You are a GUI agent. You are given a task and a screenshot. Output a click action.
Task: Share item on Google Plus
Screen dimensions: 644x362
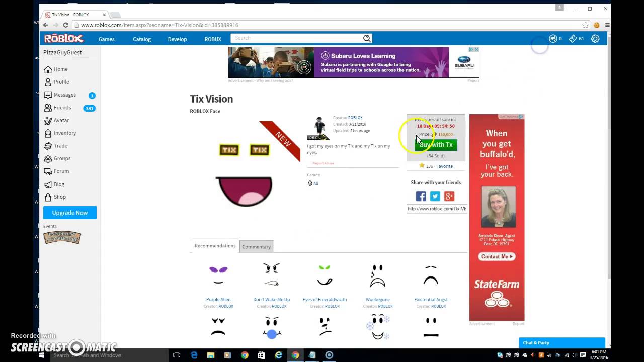[449, 196]
